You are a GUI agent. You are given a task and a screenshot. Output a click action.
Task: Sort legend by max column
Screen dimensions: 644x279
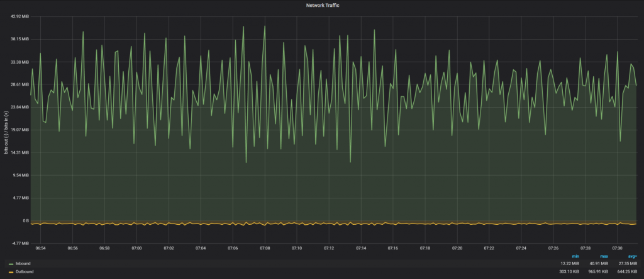pos(603,256)
